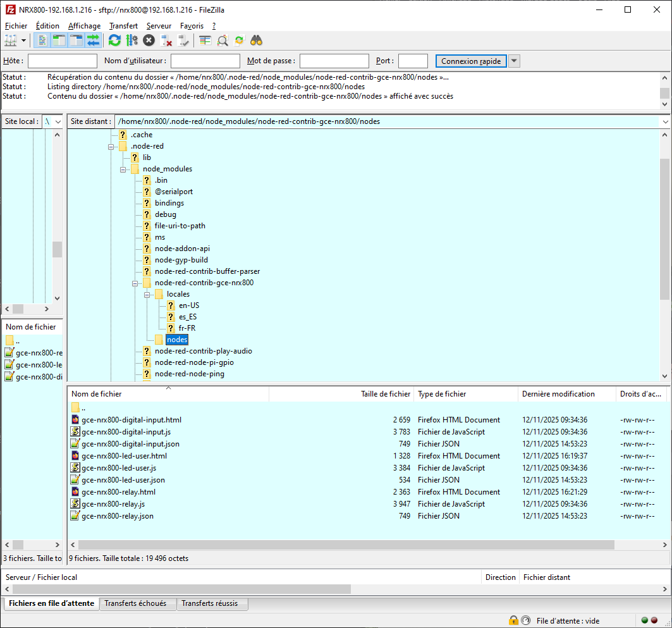Screen dimensions: 672x628
Task: Open the Transfert menu
Action: pyautogui.click(x=123, y=26)
